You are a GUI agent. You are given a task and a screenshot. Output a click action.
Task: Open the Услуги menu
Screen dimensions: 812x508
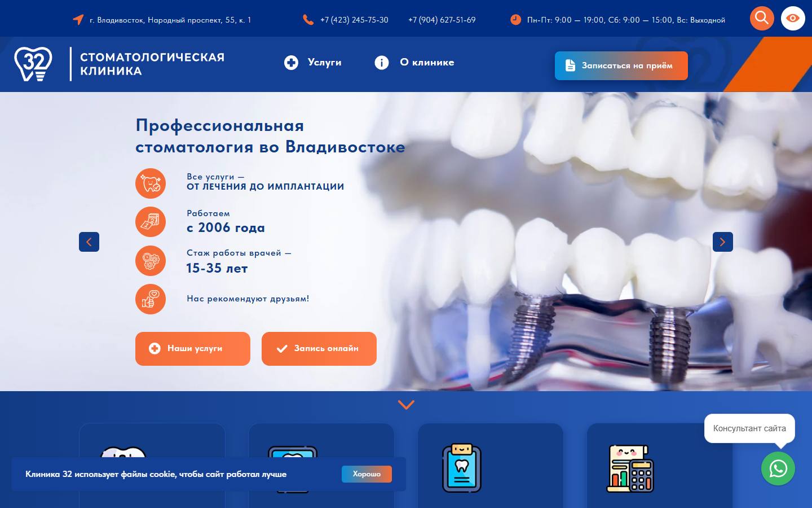(313, 63)
